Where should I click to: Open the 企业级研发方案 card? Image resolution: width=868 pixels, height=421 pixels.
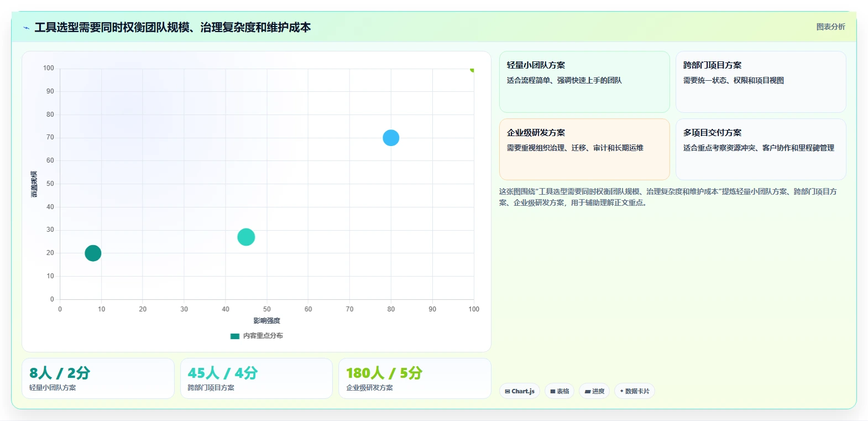click(584, 149)
